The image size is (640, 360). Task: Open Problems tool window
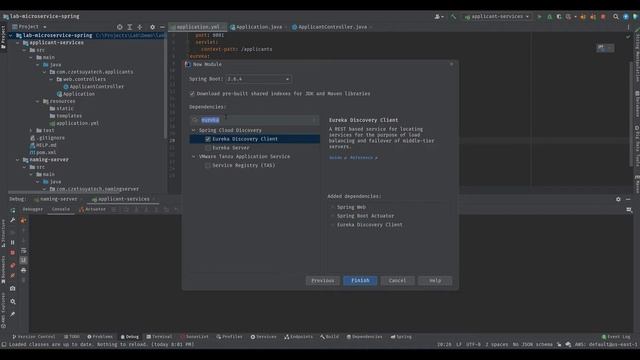click(x=100, y=337)
